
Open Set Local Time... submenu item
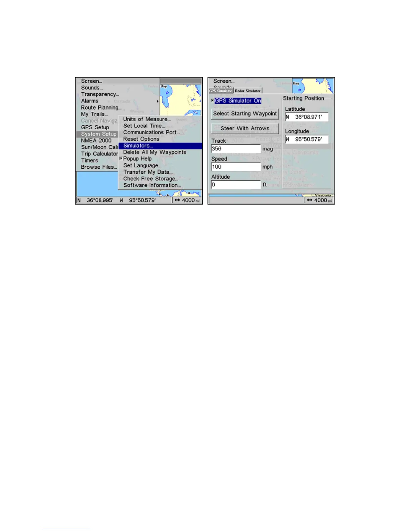(144, 126)
